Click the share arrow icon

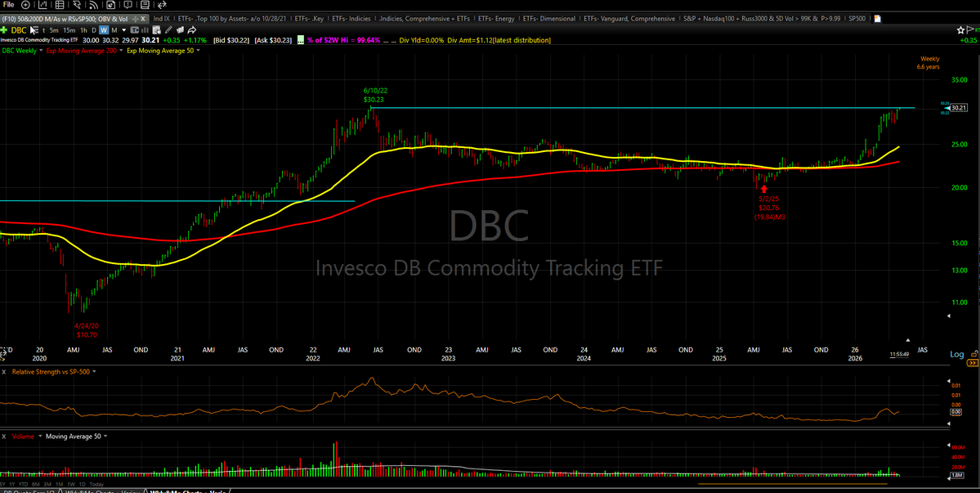tap(192, 30)
